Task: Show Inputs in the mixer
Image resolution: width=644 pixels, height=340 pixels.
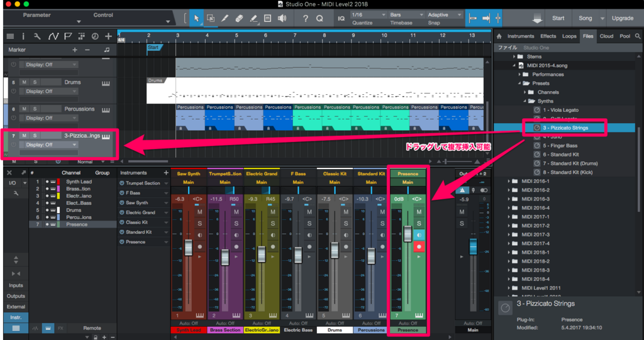Action: click(x=16, y=285)
